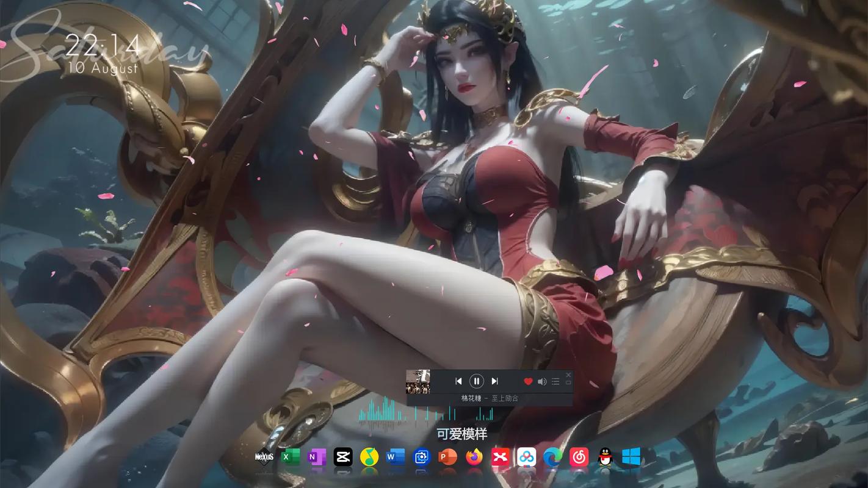Open OneNote from the dock

pos(316,456)
